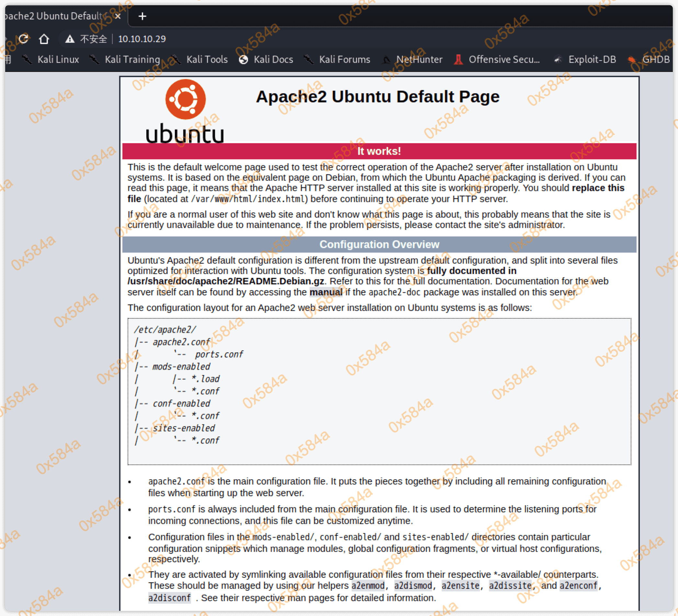
Task: Click the Ubuntu logo image
Action: coord(185,111)
